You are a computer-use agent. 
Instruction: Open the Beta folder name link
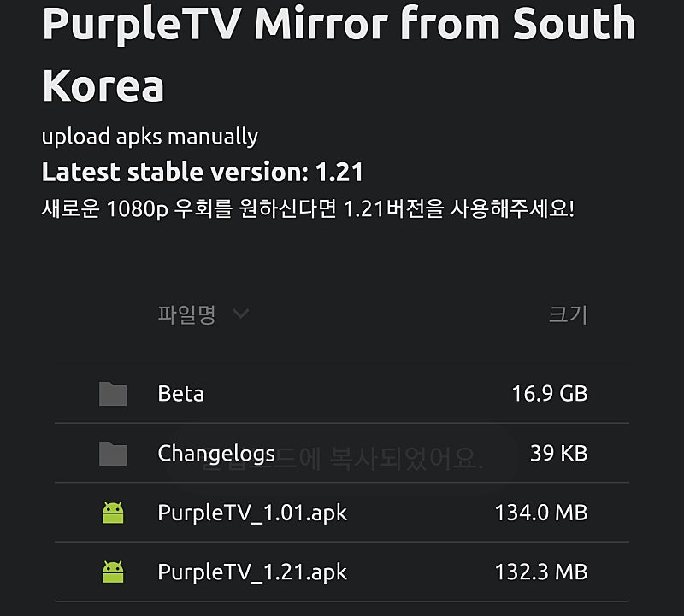click(x=180, y=394)
